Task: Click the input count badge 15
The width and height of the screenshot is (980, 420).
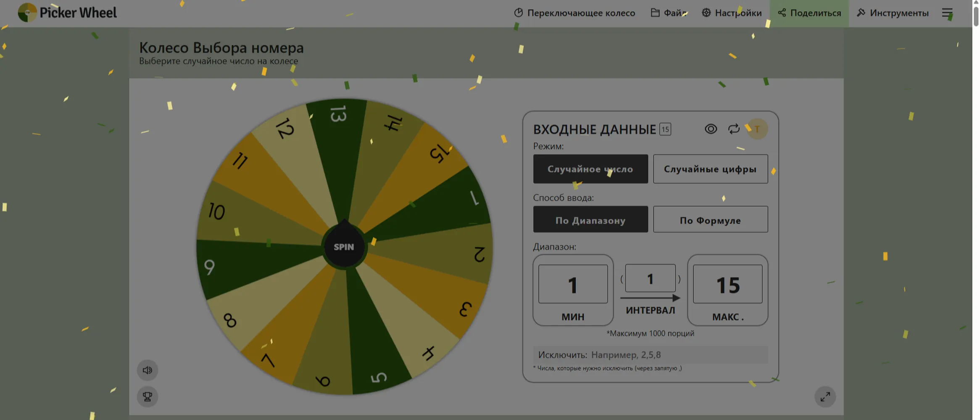Action: (665, 129)
